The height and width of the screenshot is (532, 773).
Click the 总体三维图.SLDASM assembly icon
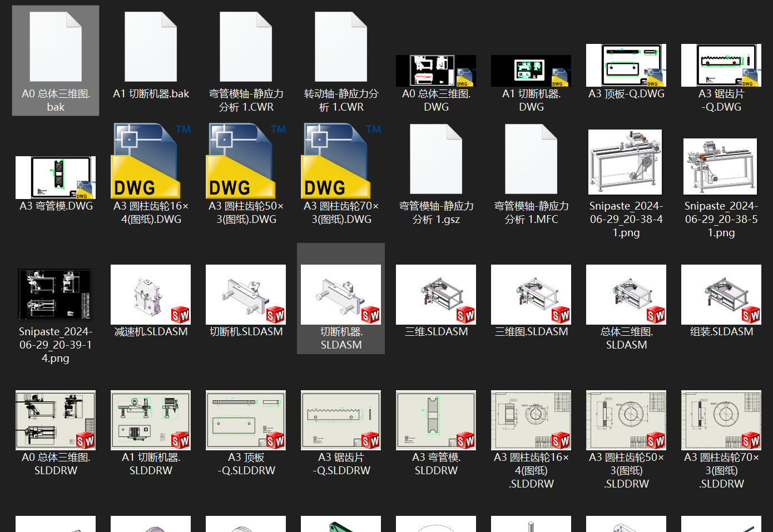pos(626,295)
